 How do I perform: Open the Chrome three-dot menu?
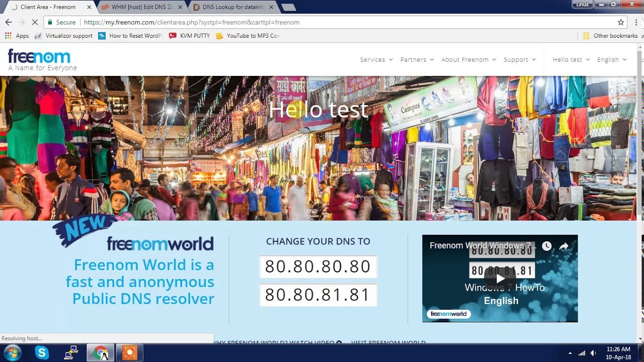636,22
